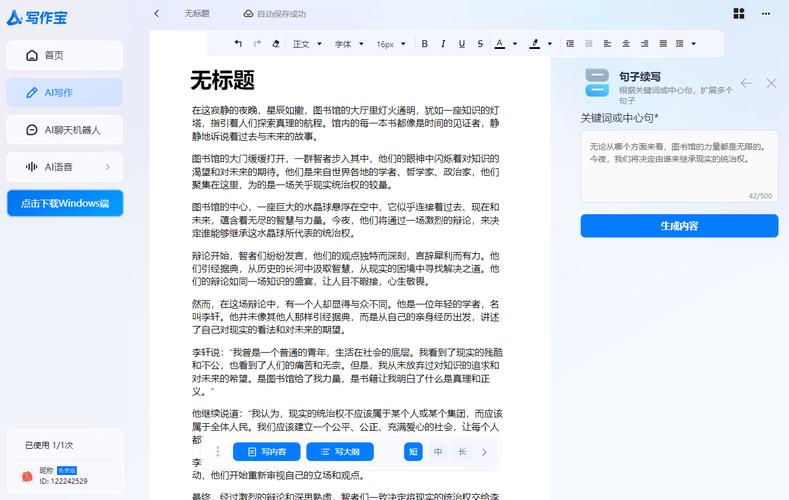This screenshot has width=789, height=500.
Task: Clear formatting with the eraser icon
Action: (276, 44)
